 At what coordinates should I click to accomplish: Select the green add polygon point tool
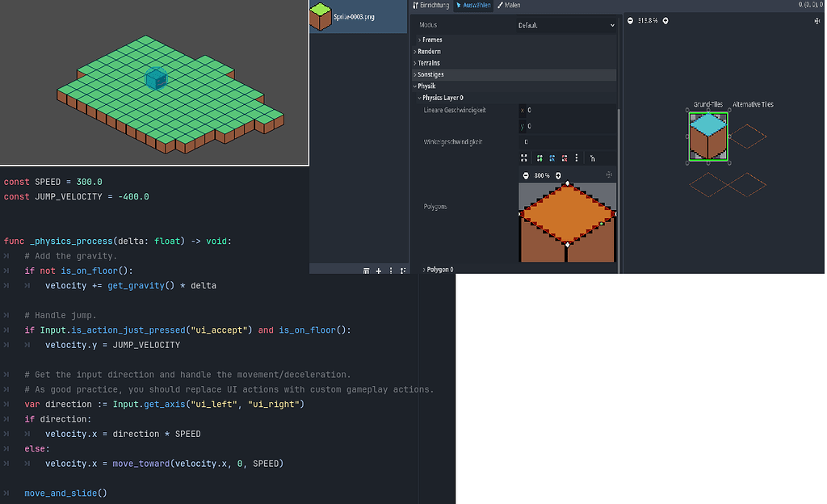pyautogui.click(x=539, y=158)
